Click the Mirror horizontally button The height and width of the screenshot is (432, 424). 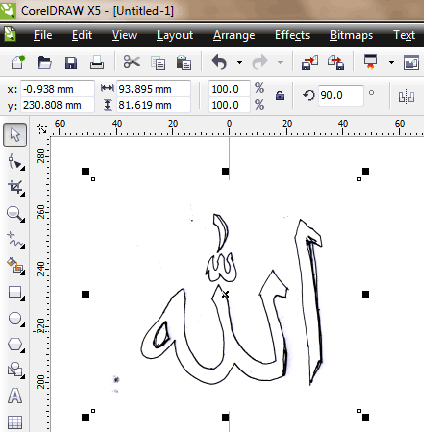point(406,97)
